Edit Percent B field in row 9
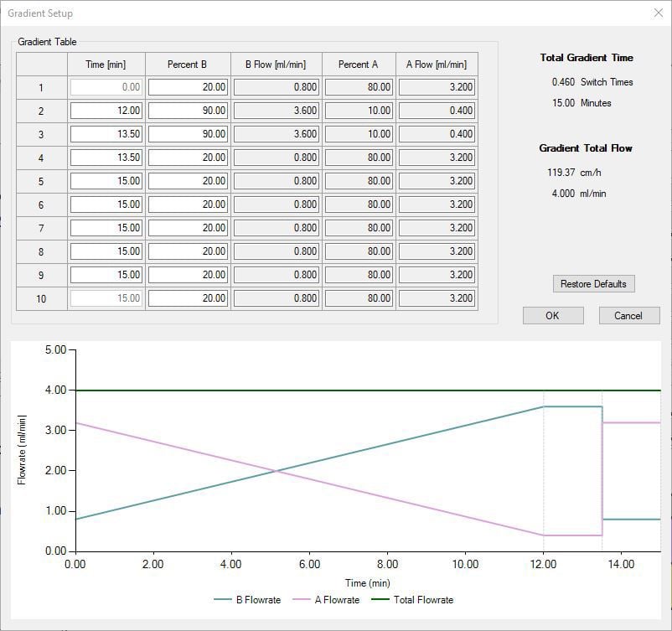This screenshot has width=672, height=631. [x=189, y=274]
